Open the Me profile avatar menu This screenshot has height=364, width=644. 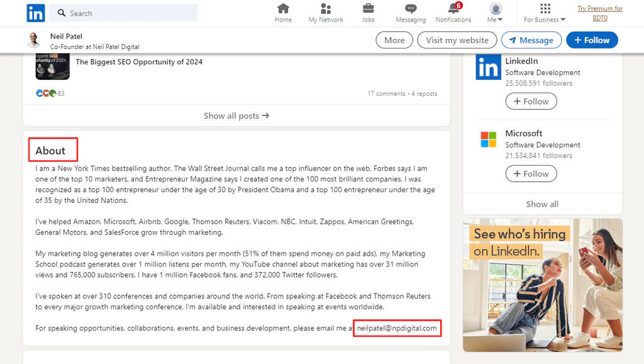tap(496, 9)
